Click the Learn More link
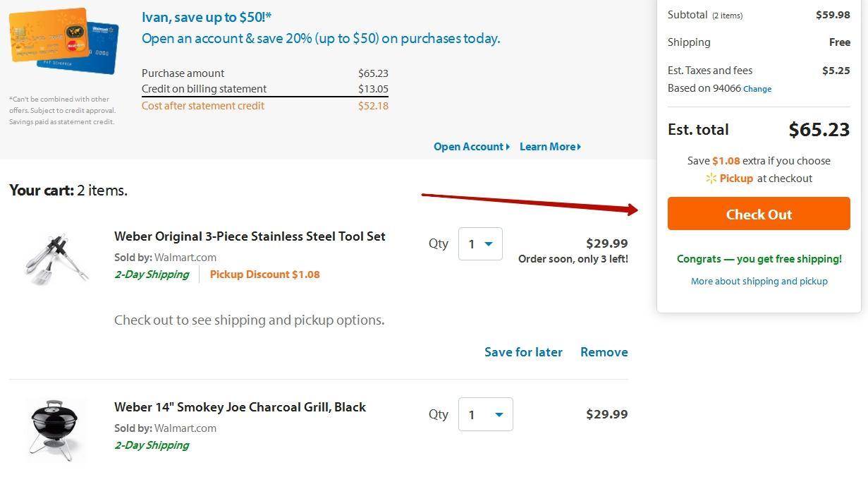868x482 pixels. pos(547,147)
